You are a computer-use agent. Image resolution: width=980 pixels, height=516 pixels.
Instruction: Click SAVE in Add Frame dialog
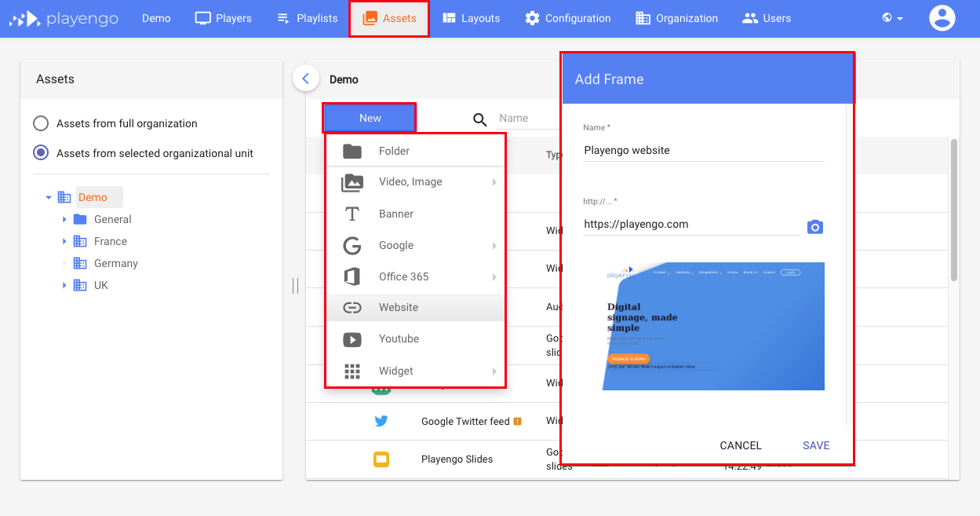816,445
